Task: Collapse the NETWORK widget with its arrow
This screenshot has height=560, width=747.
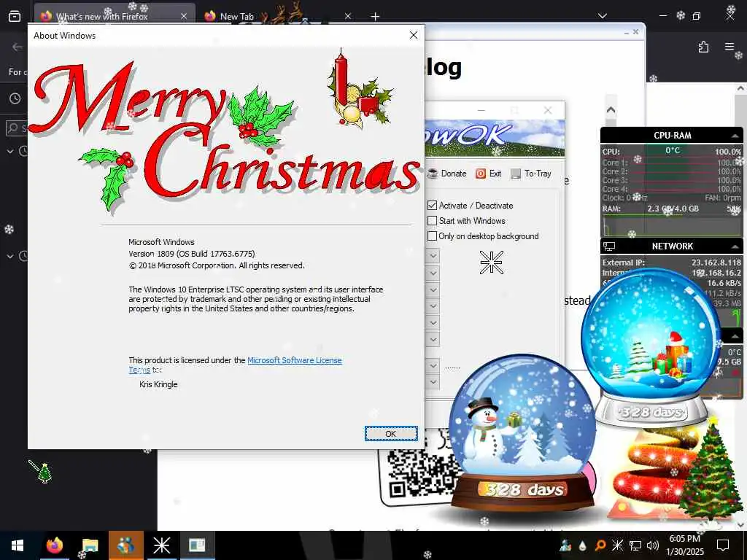Action: [735, 246]
